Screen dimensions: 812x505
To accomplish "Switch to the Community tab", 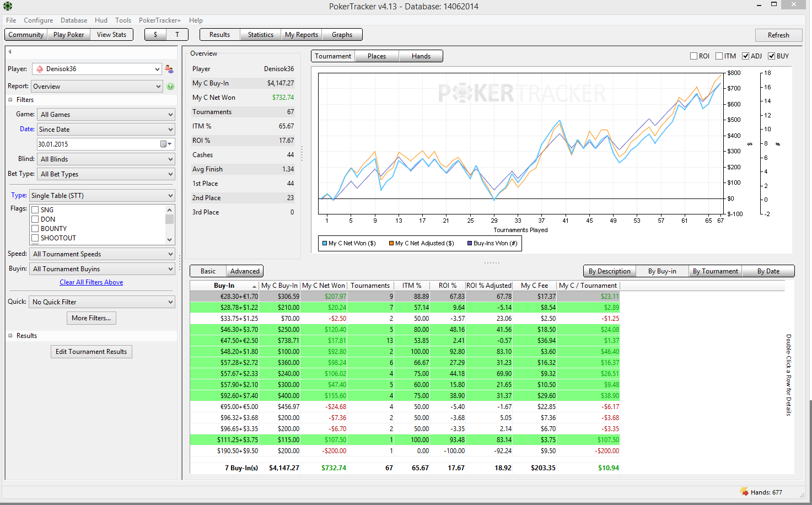I will [x=26, y=35].
